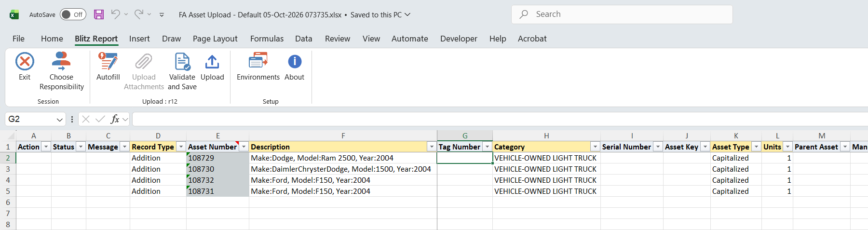Open the Record Type column filter
The height and width of the screenshot is (230, 868).
tap(181, 147)
